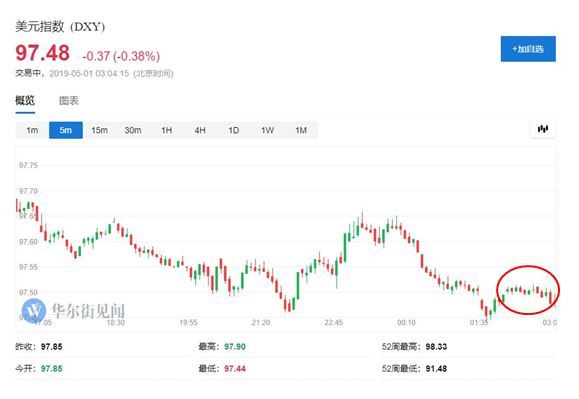579x399 pixels.
Task: Click the 最低 97.44 value
Action: click(x=235, y=368)
